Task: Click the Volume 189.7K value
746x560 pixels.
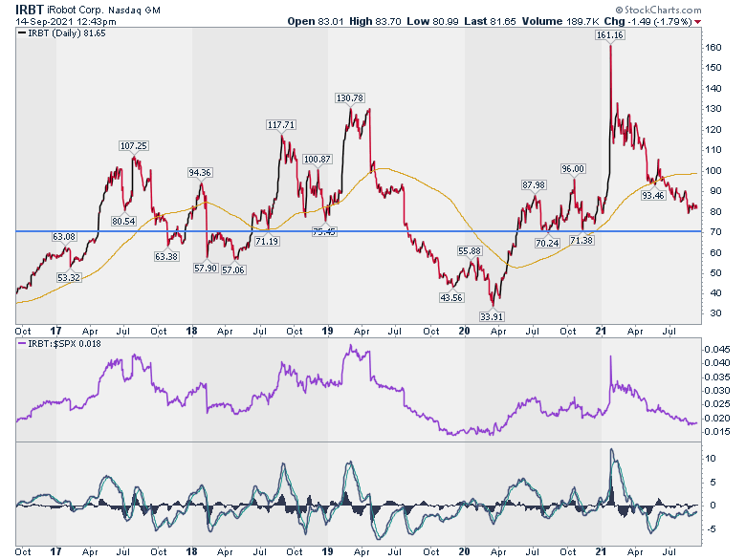Action: [x=560, y=21]
